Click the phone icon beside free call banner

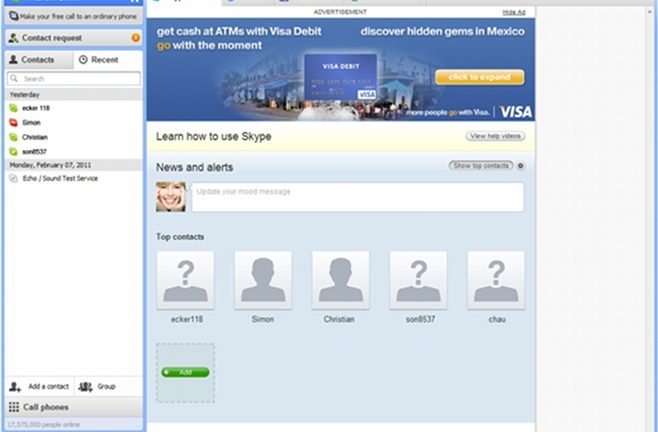[13, 16]
